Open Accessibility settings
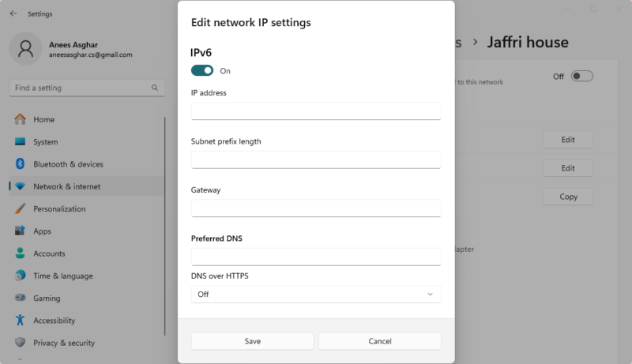The width and height of the screenshot is (632, 364). point(87,321)
